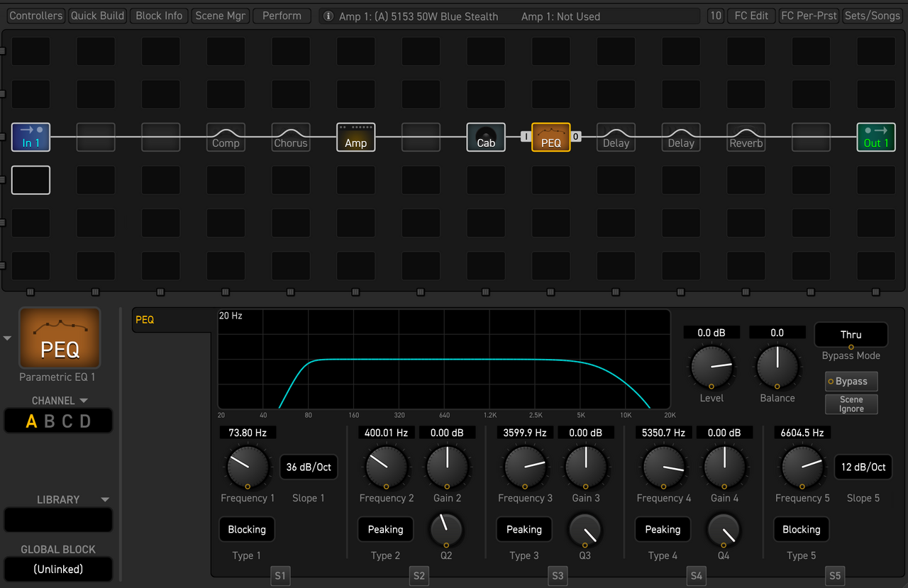908x588 pixels.
Task: Click the Balance knob
Action: pos(777,367)
